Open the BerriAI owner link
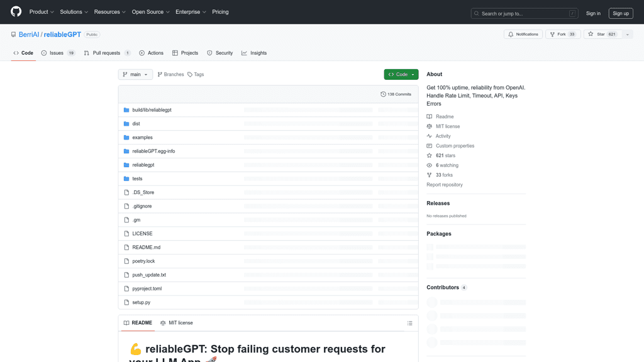Viewport: 644px width, 362px height. [x=29, y=35]
